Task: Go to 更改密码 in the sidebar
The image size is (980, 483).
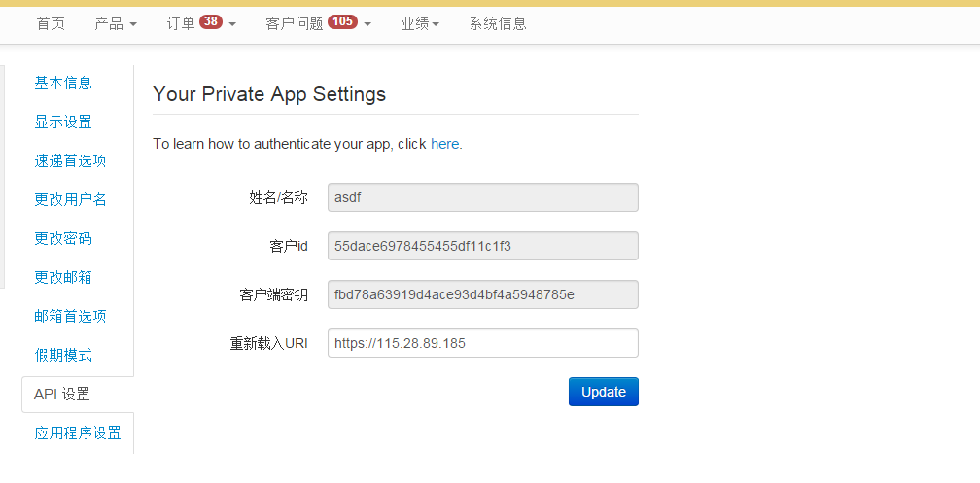Action: [63, 239]
